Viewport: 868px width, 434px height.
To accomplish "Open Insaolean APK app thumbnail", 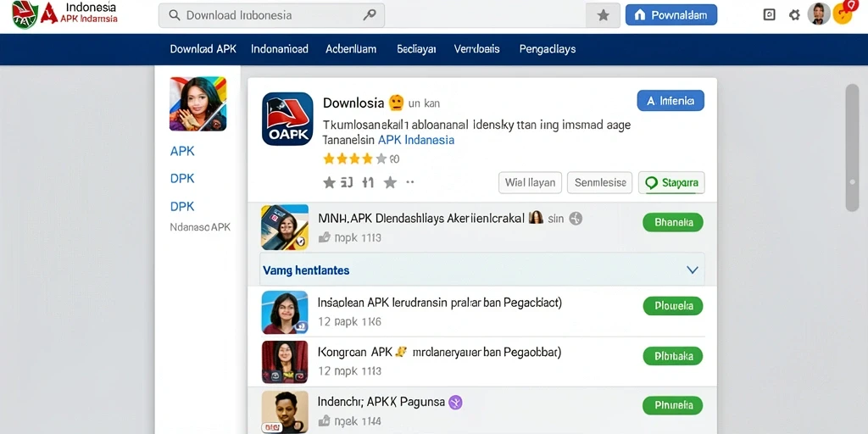I will tap(285, 312).
